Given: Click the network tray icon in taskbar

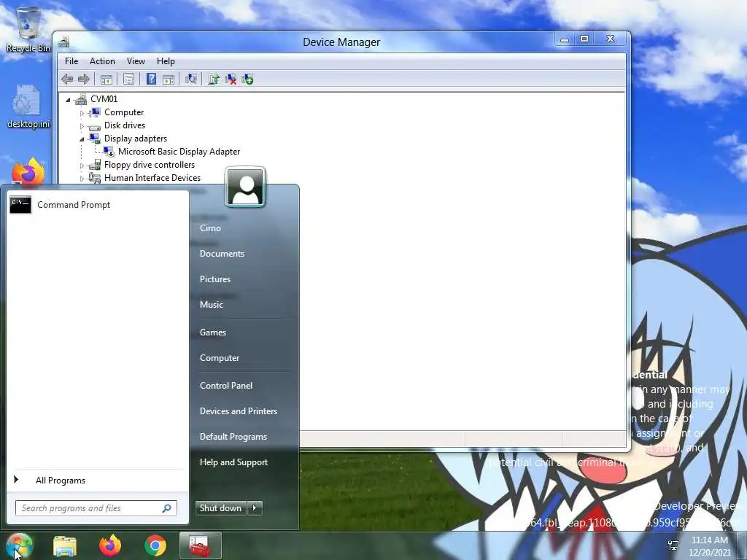Looking at the screenshot, I should click(x=673, y=545).
